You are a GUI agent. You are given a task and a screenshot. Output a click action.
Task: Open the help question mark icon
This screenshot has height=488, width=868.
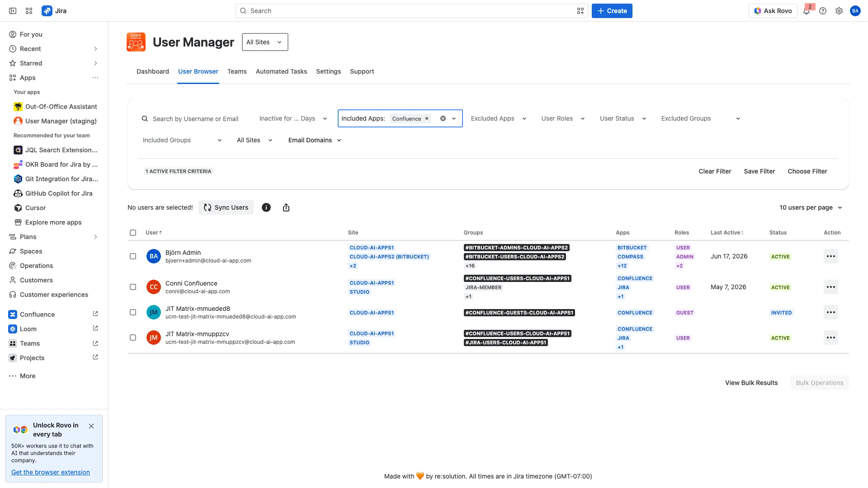[x=823, y=11]
